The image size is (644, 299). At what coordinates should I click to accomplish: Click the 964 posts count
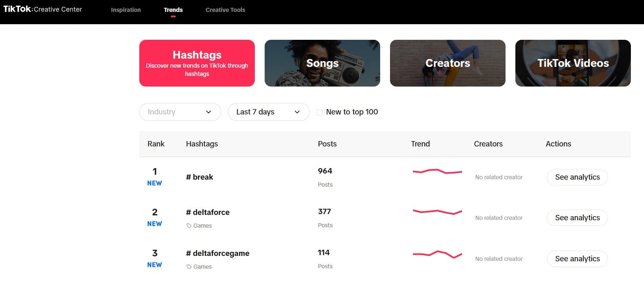(x=325, y=171)
